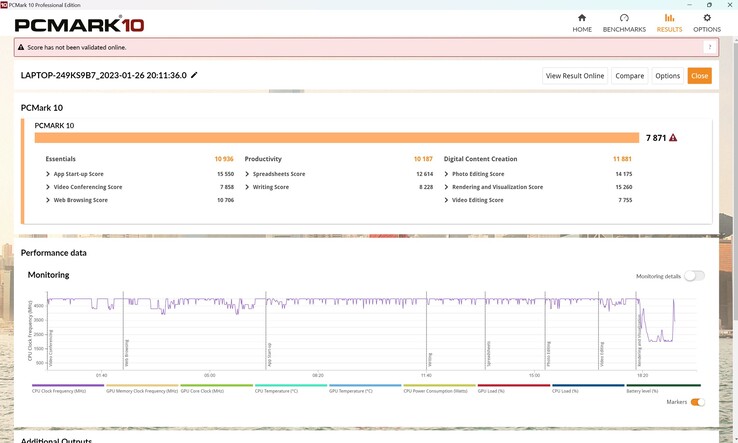Image resolution: width=738 pixels, height=443 pixels.
Task: Toggle GPU Temperature legend series
Action: (x=365, y=388)
